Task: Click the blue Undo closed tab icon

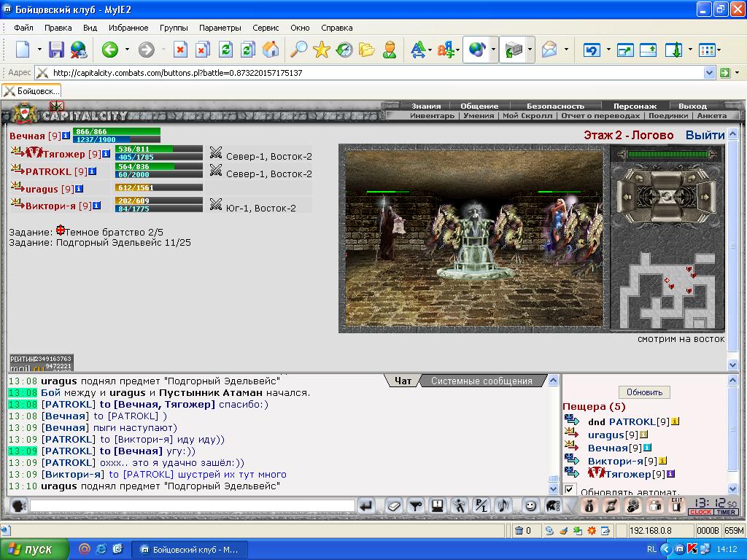Action: 592,50
